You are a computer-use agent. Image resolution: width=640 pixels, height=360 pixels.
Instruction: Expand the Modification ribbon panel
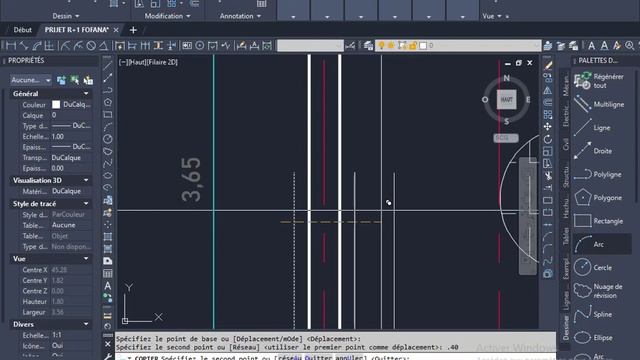click(x=167, y=16)
